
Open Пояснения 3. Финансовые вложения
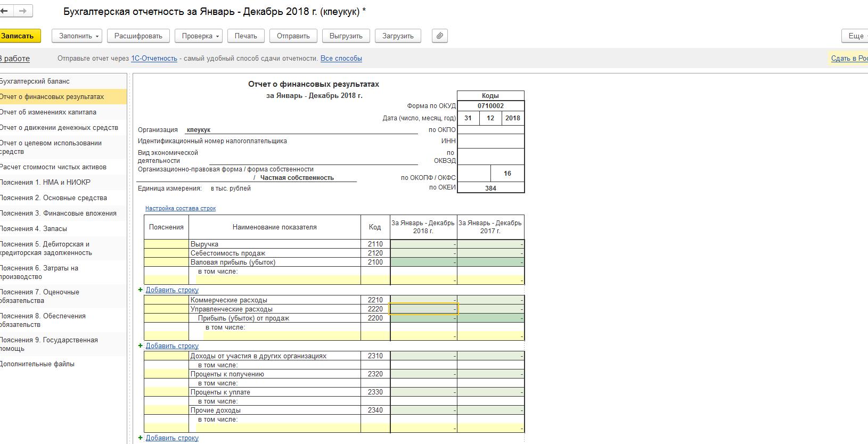point(63,213)
